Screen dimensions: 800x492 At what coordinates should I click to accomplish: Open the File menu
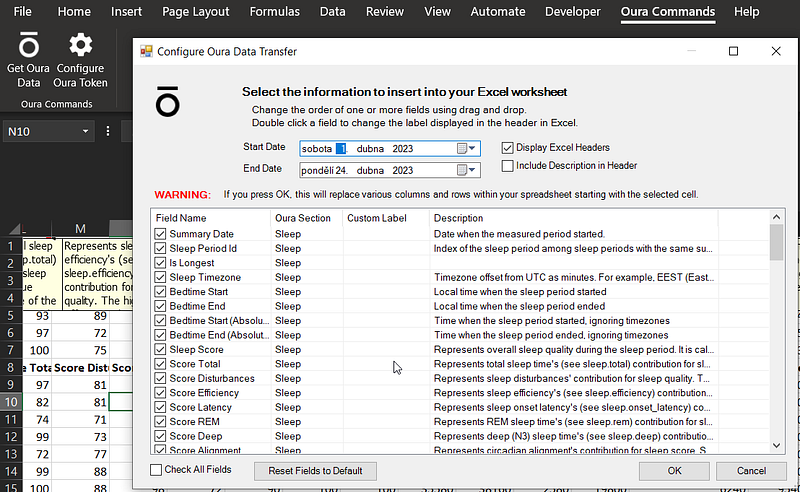click(x=22, y=11)
